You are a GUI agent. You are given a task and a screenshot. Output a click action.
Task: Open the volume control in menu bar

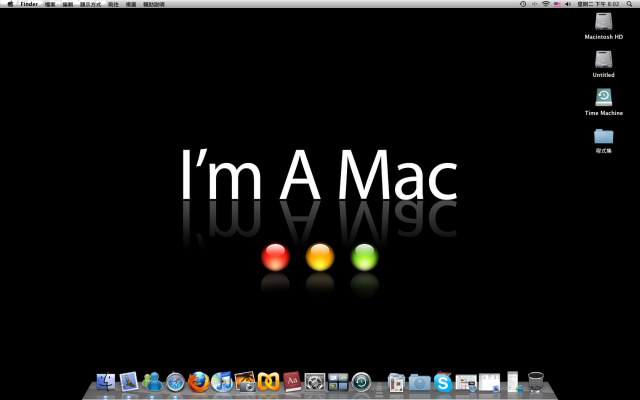568,4
